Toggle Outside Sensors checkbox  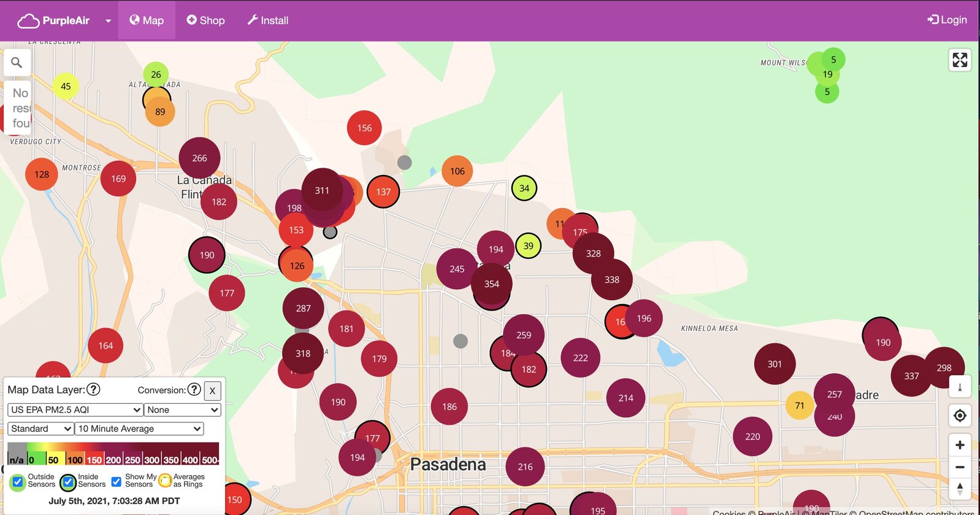click(18, 481)
